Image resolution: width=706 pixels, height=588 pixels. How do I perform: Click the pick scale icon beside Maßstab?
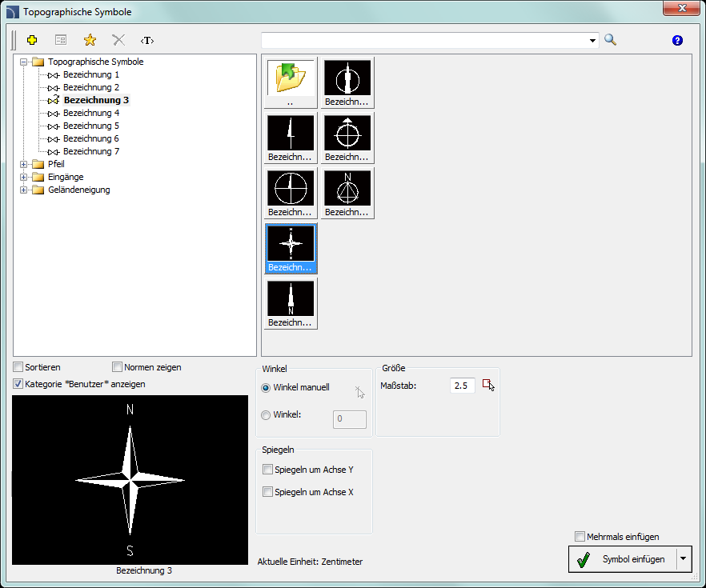pyautogui.click(x=488, y=386)
